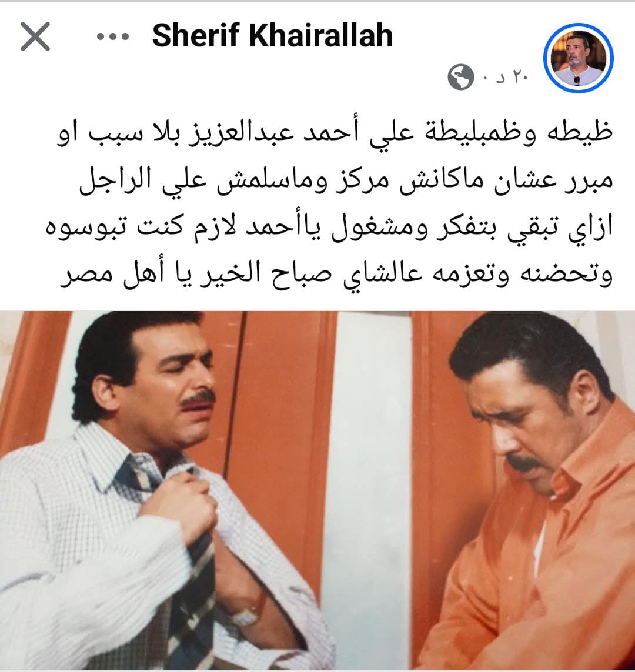The width and height of the screenshot is (635, 672).
Task: View the story via blue avatar ring
Action: click(x=578, y=58)
